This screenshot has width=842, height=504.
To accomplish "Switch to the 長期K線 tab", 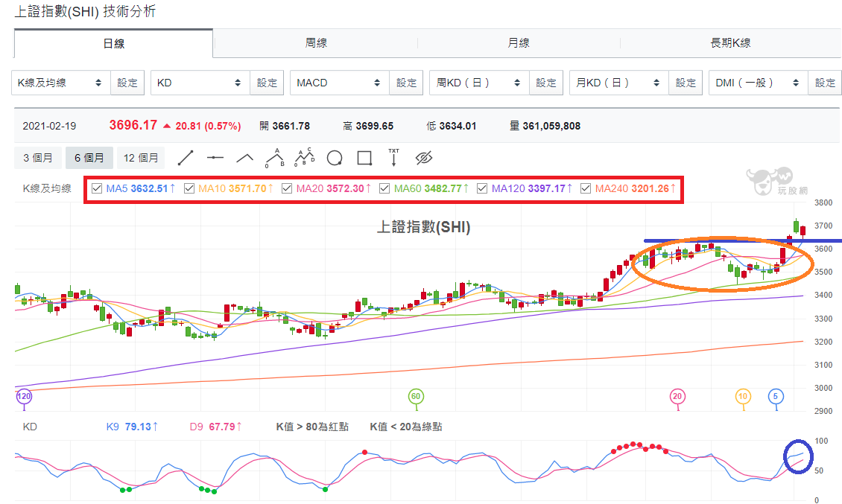I will (x=730, y=43).
